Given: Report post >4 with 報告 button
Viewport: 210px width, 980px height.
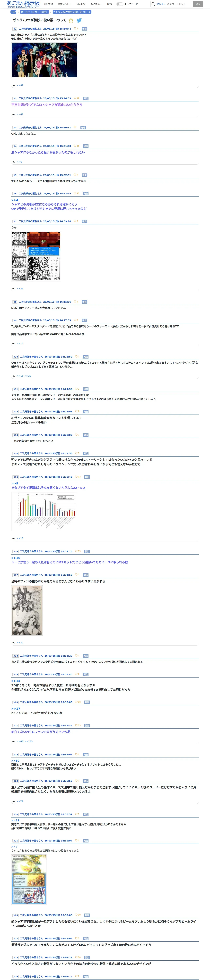Looking at the screenshot, I should (86, 146).
